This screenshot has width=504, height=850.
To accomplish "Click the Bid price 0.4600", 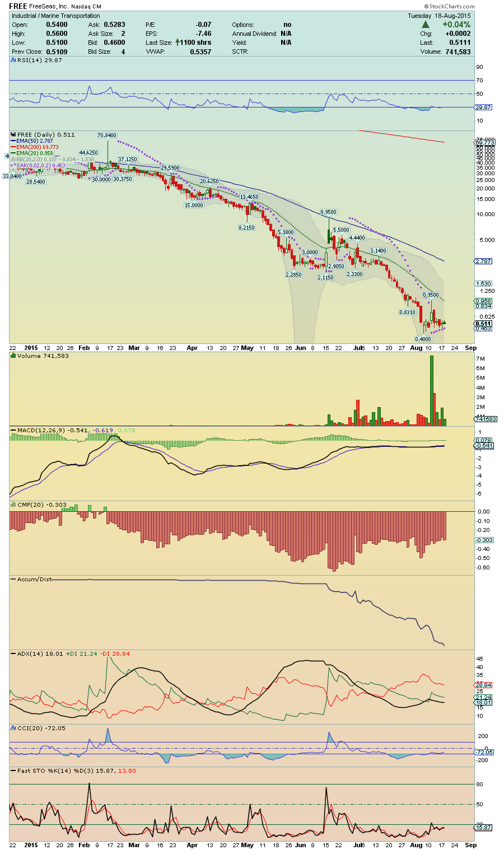I will (114, 43).
